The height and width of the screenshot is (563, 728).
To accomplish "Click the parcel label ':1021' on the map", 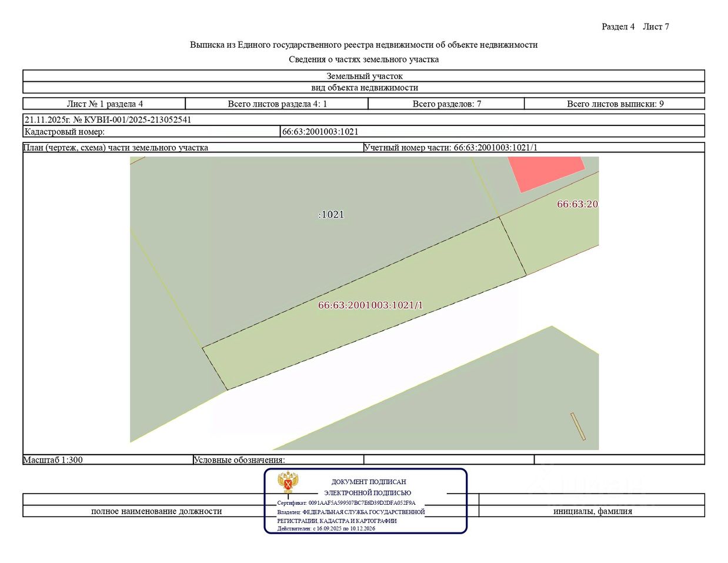I will coord(331,215).
